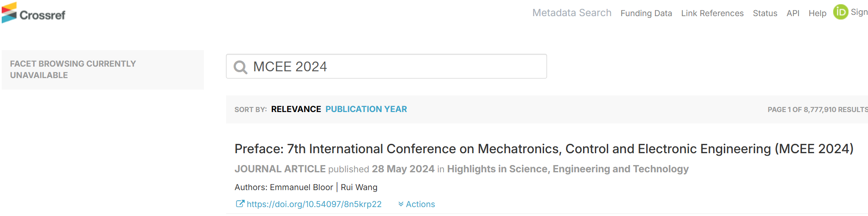Click Highlights in Science, Engineering and Technology journal
Viewport: 868px width, 216px height.
tap(568, 169)
